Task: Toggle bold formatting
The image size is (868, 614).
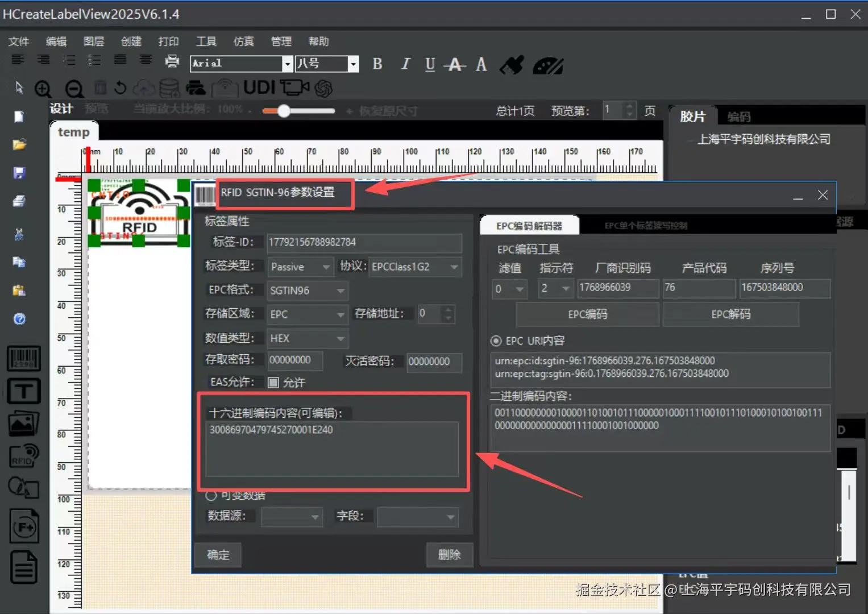Action: (377, 64)
